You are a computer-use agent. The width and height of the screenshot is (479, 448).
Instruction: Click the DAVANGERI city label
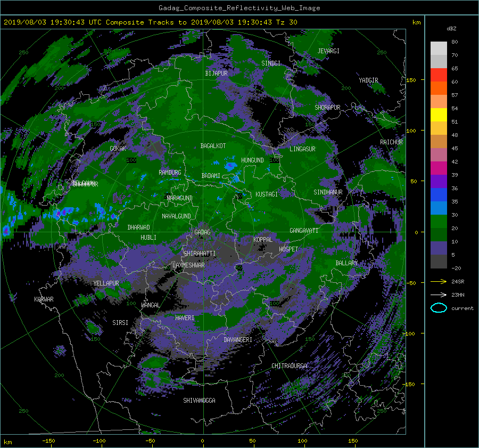coord(238,340)
